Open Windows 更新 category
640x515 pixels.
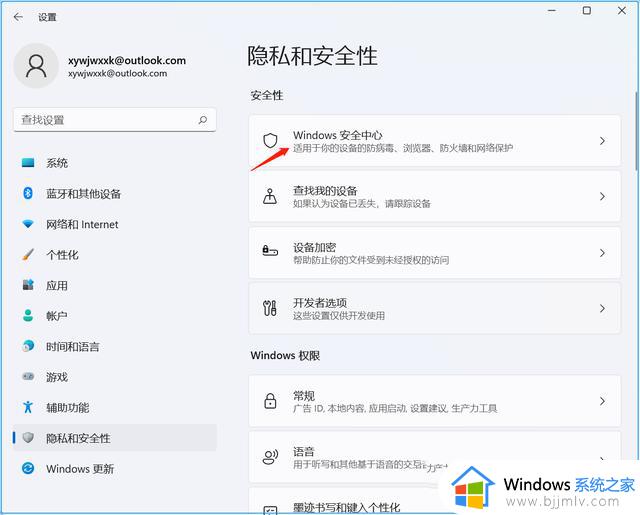tap(115, 468)
